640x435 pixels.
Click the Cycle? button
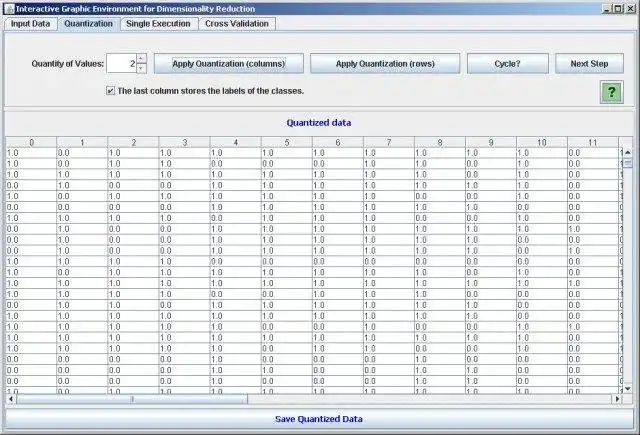(507, 64)
